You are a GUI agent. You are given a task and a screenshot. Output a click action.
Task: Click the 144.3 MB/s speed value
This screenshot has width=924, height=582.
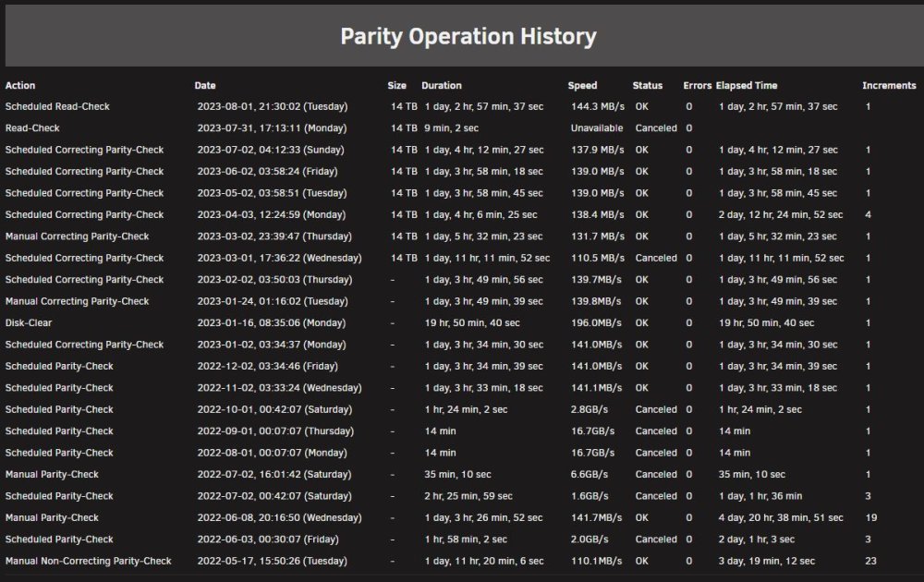pyautogui.click(x=598, y=106)
